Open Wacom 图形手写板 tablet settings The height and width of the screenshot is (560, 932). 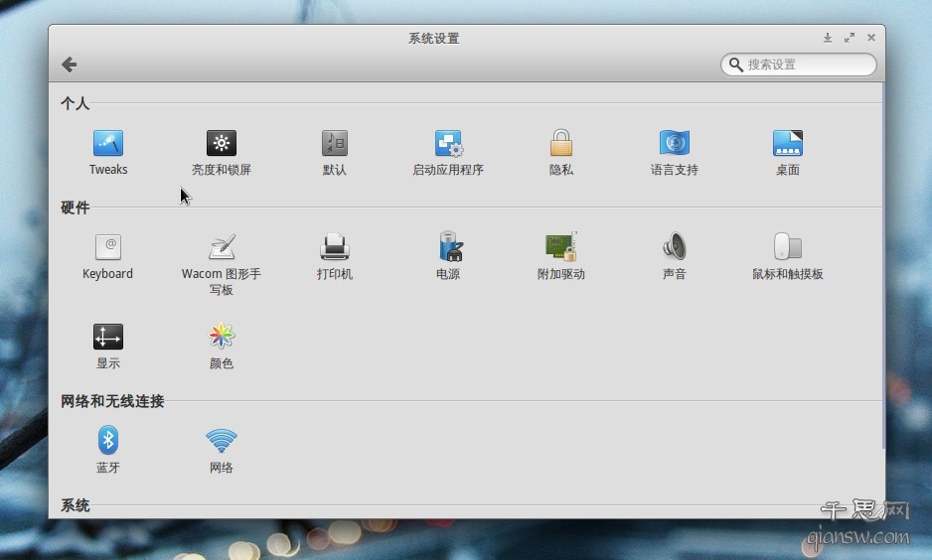point(222,264)
